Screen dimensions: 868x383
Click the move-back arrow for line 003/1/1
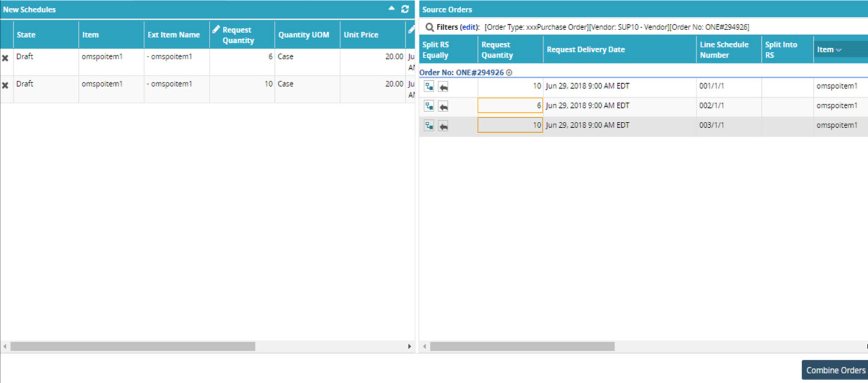click(x=443, y=126)
